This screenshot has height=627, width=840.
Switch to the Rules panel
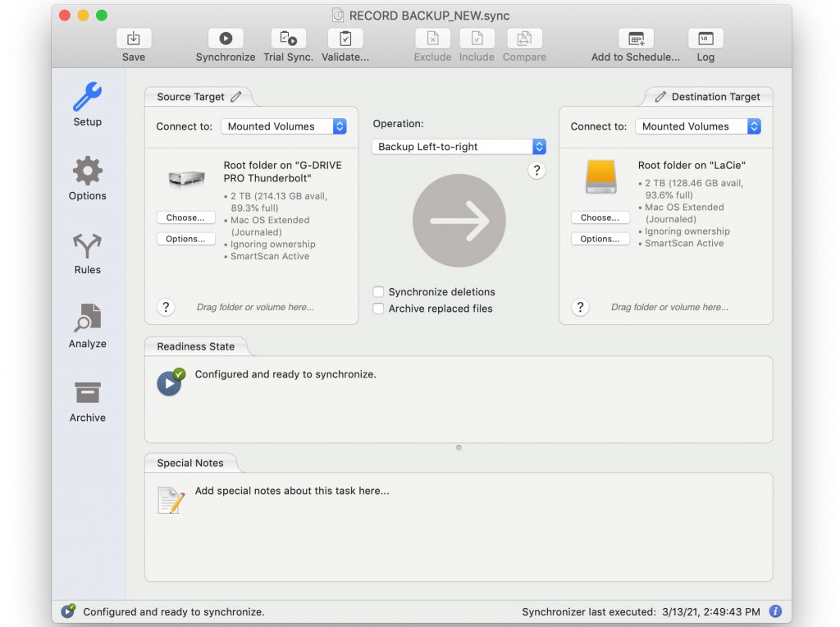click(86, 251)
